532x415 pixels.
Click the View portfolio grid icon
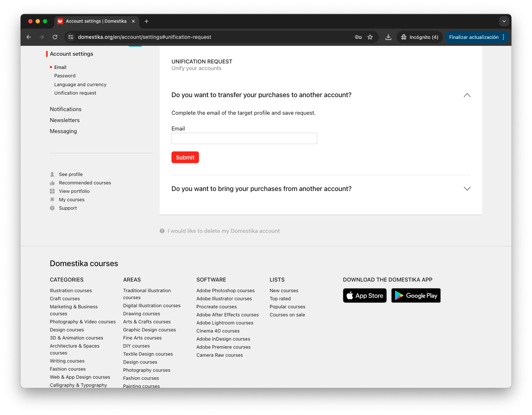point(52,191)
